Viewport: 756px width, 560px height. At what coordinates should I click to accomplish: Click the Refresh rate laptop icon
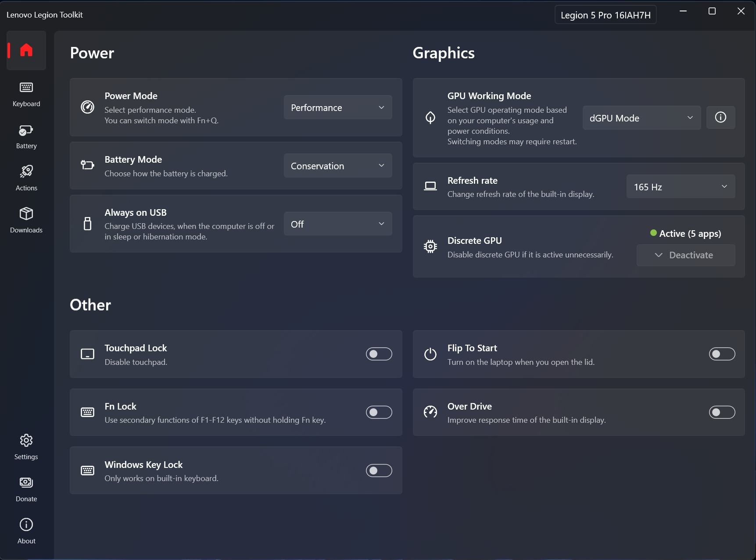pos(430,186)
